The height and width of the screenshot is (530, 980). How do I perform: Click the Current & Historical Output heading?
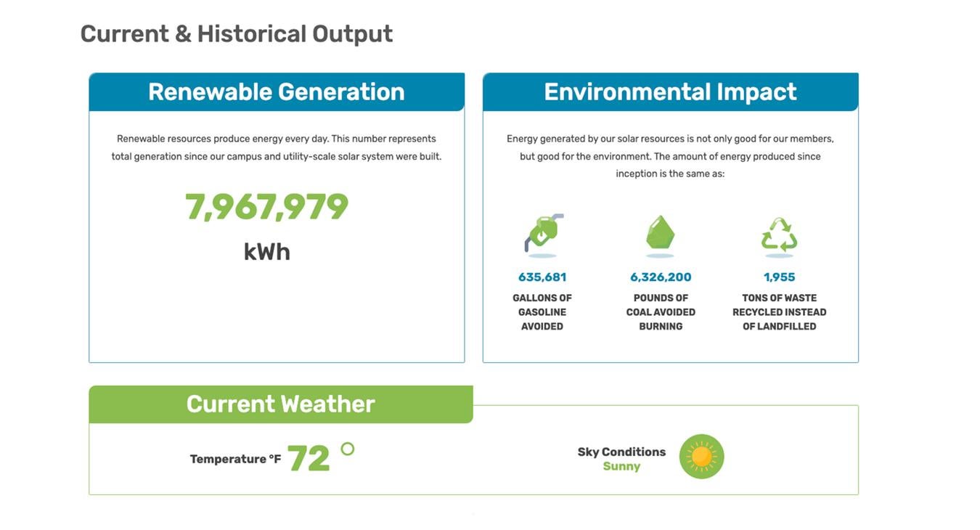237,34
